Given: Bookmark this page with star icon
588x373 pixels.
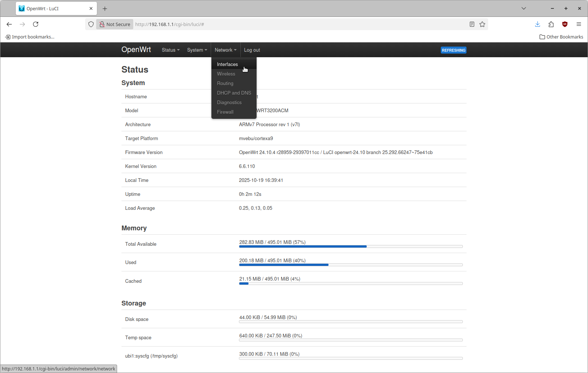Looking at the screenshot, I should point(482,24).
